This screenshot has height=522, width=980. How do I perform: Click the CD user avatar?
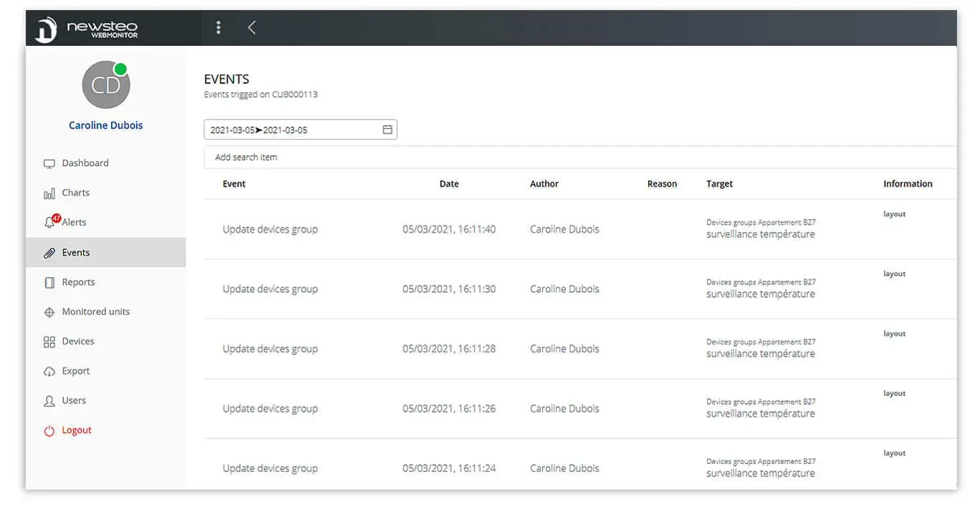105,85
